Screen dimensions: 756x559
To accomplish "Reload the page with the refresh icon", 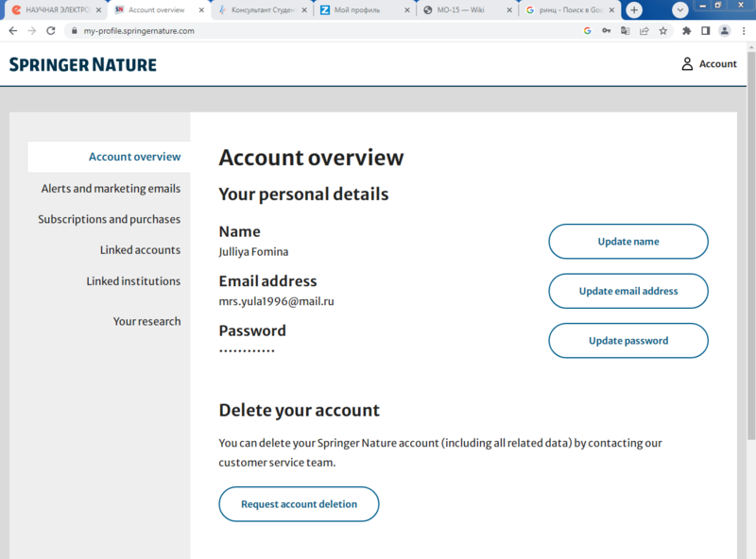I will point(51,31).
